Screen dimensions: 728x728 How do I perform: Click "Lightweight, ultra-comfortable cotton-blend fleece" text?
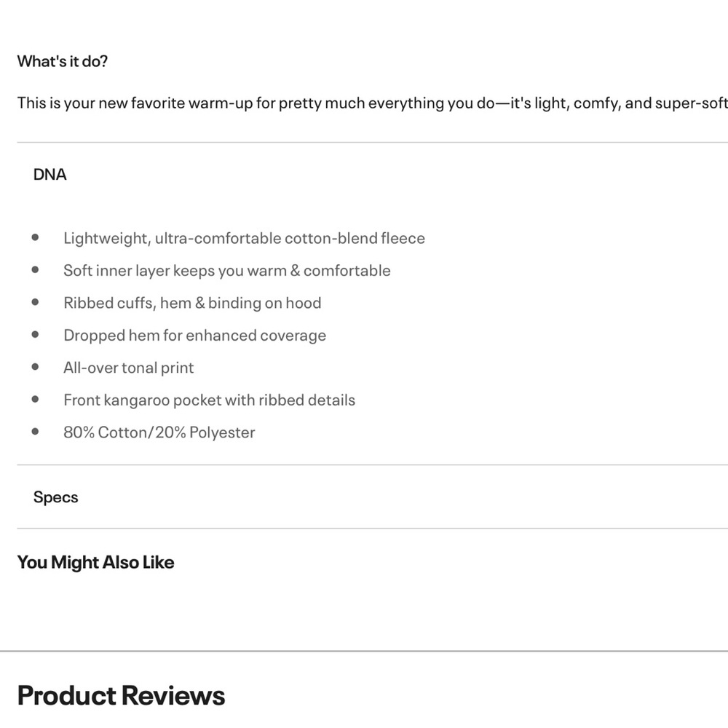(x=244, y=238)
